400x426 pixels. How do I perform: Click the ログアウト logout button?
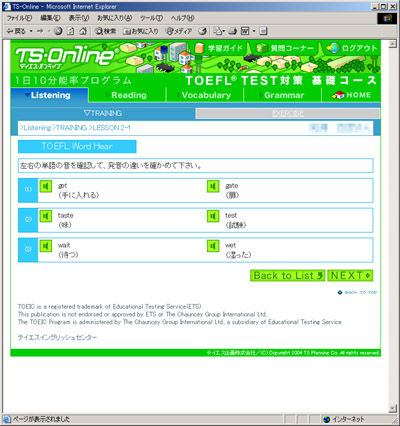pyautogui.click(x=352, y=48)
